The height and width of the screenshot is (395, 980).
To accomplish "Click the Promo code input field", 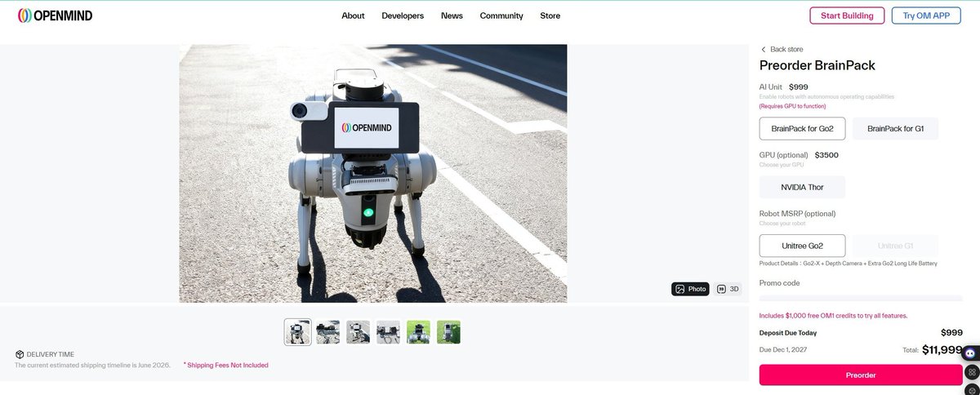I will [861, 299].
